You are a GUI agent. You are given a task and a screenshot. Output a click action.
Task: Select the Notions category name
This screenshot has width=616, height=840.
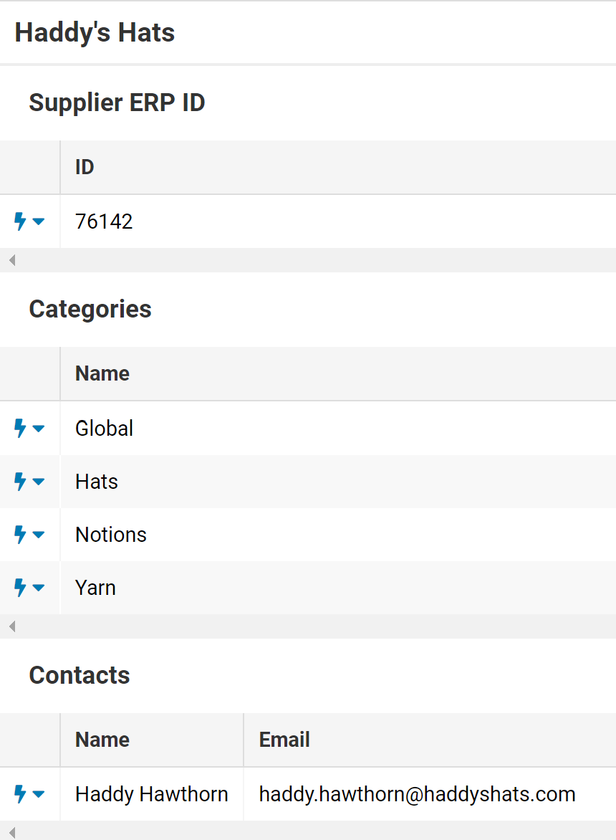click(111, 535)
